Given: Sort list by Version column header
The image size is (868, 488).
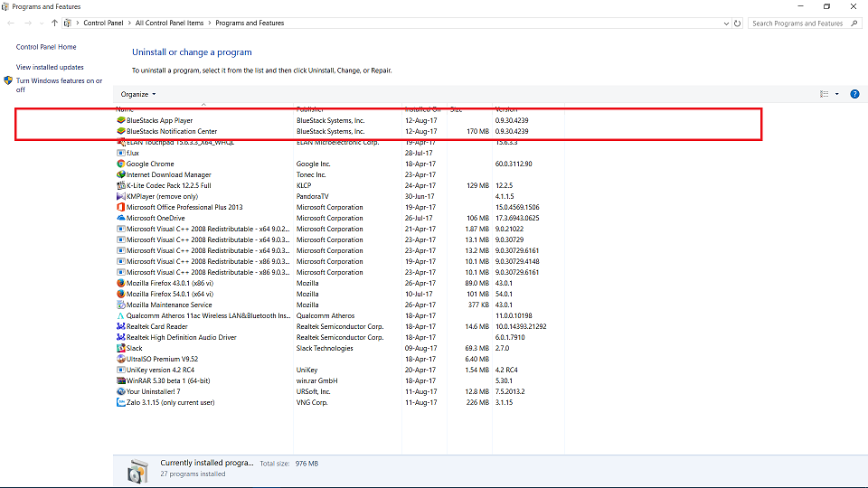Looking at the screenshot, I should coord(506,109).
